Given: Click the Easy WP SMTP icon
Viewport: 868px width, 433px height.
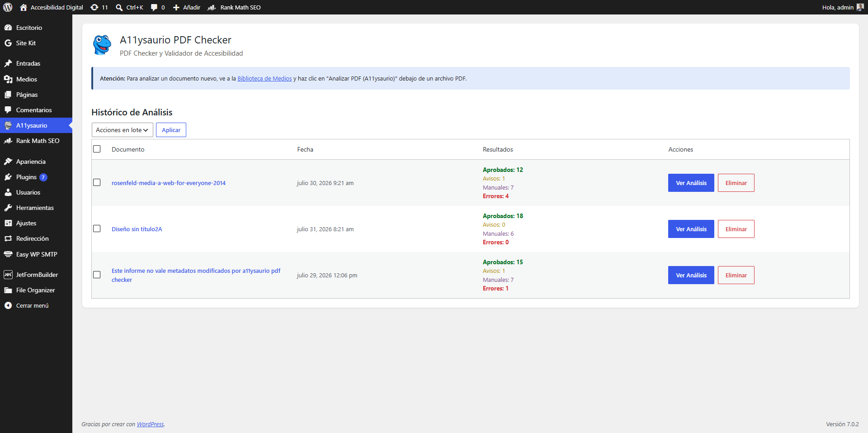Looking at the screenshot, I should pyautogui.click(x=8, y=254).
